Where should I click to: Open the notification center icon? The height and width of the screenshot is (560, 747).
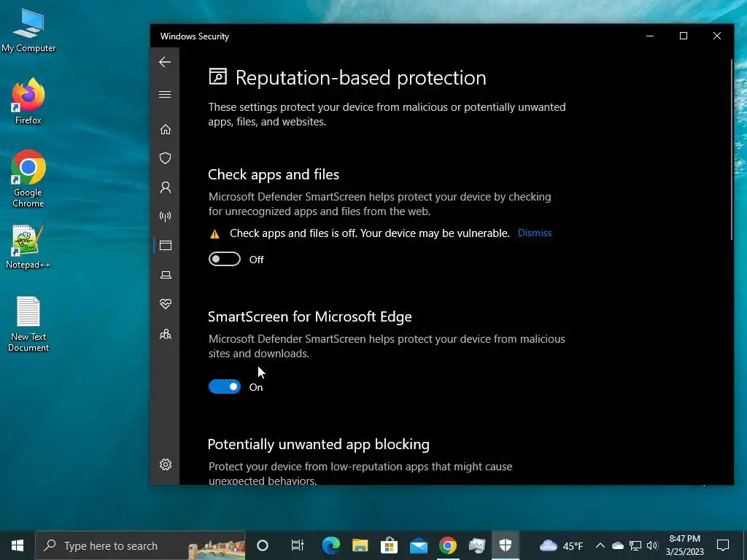coord(723,545)
